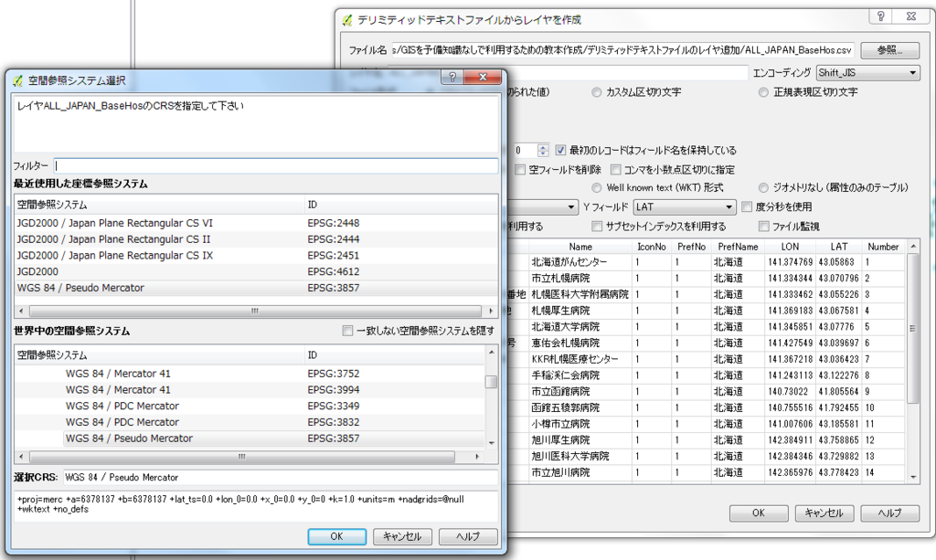Select the ジオメトリなし radio button
This screenshot has width=936, height=560.
click(764, 187)
